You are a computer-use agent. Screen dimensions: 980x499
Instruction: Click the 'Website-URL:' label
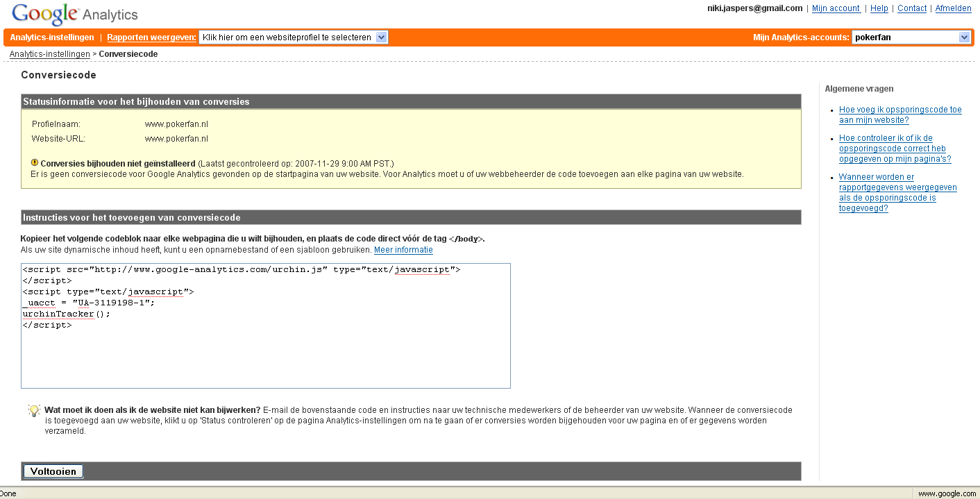[58, 139]
